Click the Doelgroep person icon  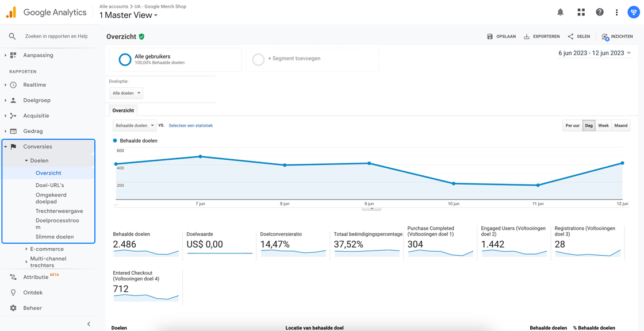(13, 100)
